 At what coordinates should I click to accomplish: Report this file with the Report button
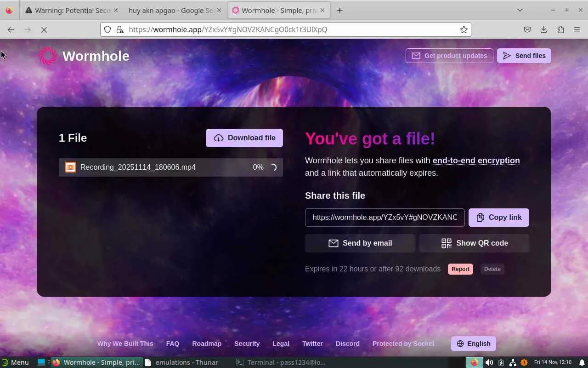click(460, 269)
